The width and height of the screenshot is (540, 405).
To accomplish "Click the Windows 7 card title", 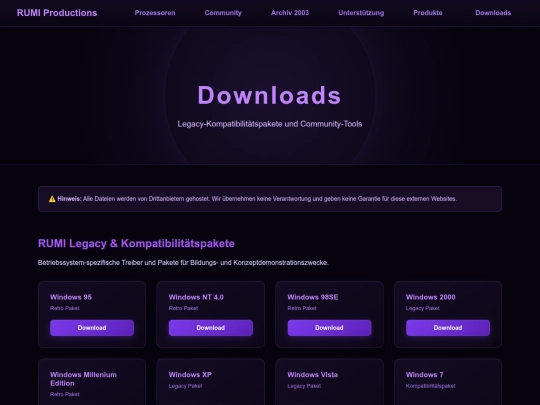I will tap(425, 374).
